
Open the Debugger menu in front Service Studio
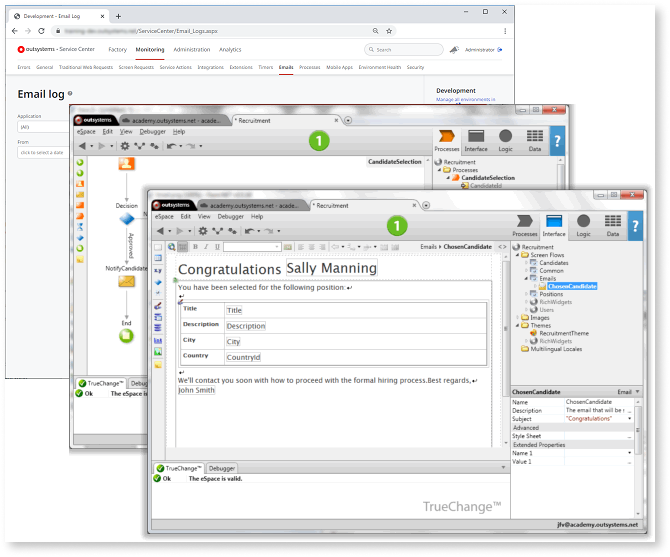click(x=230, y=217)
